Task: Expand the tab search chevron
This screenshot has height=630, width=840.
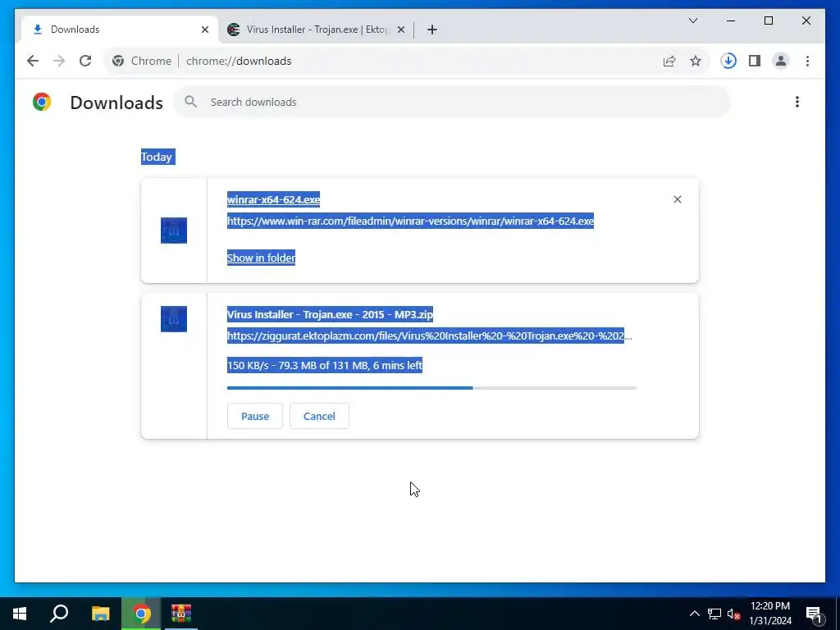Action: pyautogui.click(x=692, y=21)
